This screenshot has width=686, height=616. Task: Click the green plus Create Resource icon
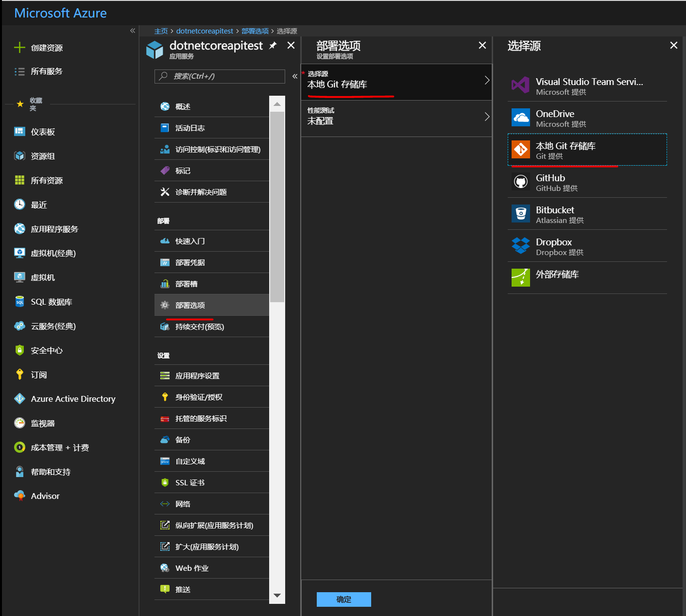(19, 48)
